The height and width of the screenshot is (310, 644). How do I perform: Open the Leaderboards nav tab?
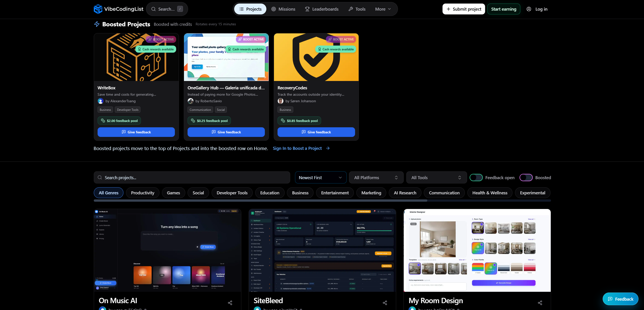(x=322, y=9)
